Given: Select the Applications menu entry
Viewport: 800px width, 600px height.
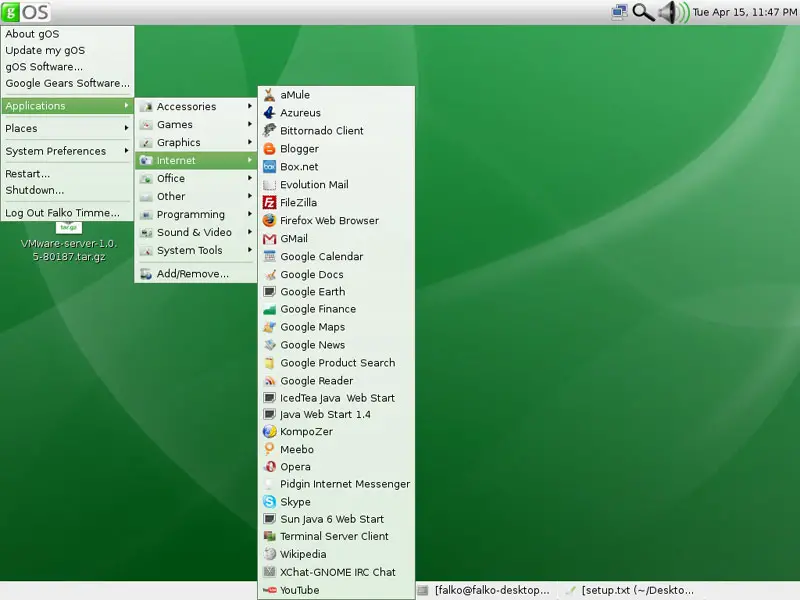Looking at the screenshot, I should [x=67, y=106].
